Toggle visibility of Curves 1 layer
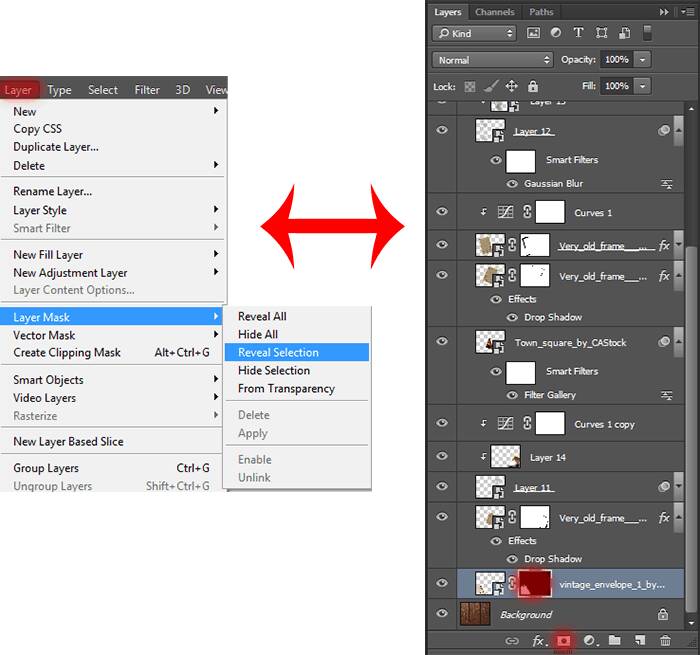The height and width of the screenshot is (655, 700). pyautogui.click(x=442, y=211)
